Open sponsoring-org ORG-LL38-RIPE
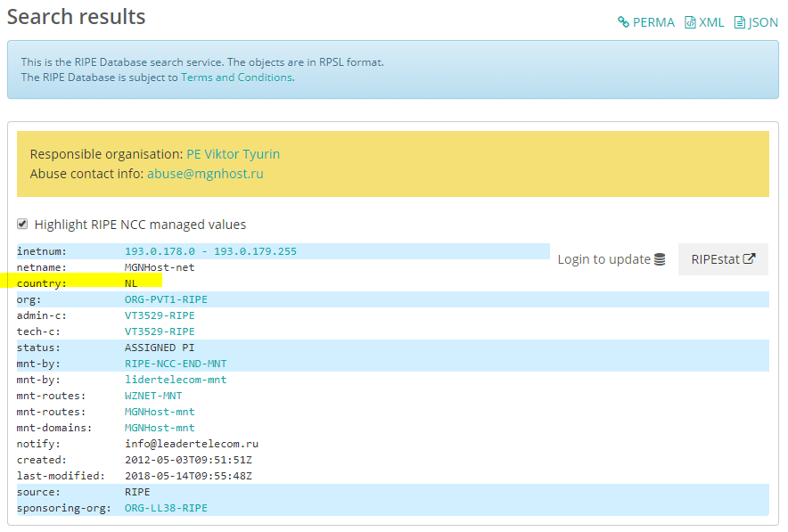Screen dimensions: 788x532 pyautogui.click(x=166, y=509)
